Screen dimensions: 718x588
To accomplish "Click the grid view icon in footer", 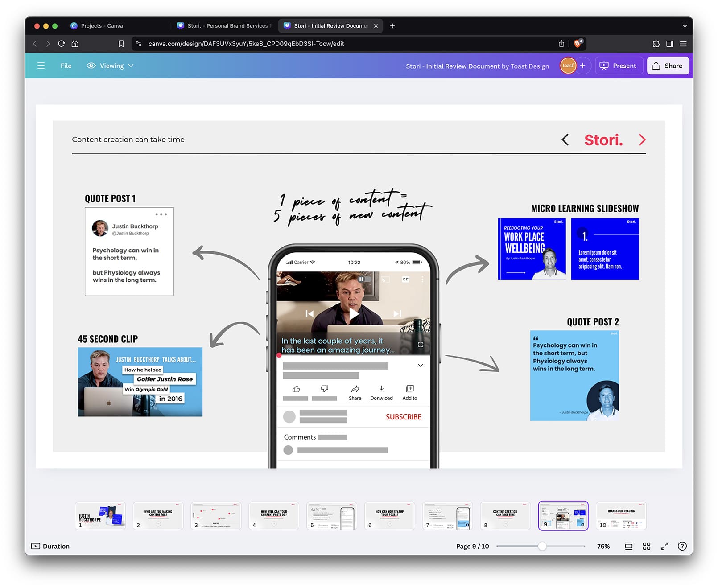I will click(646, 546).
